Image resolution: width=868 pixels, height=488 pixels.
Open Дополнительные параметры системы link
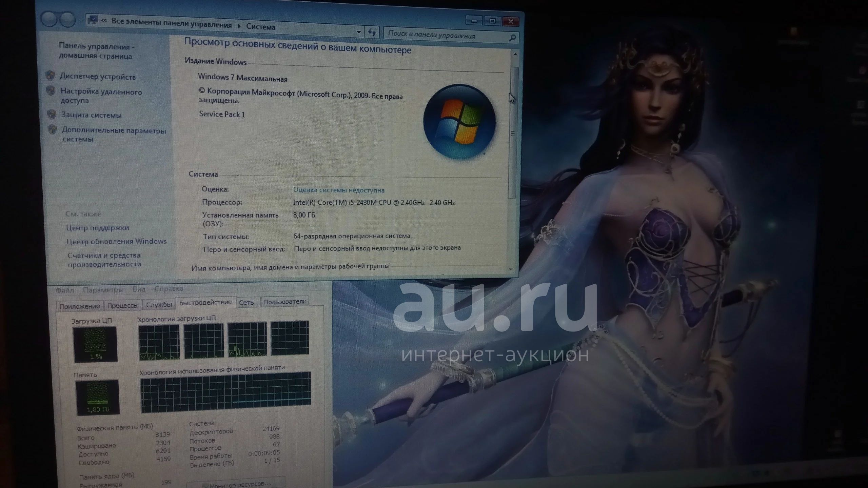point(114,135)
